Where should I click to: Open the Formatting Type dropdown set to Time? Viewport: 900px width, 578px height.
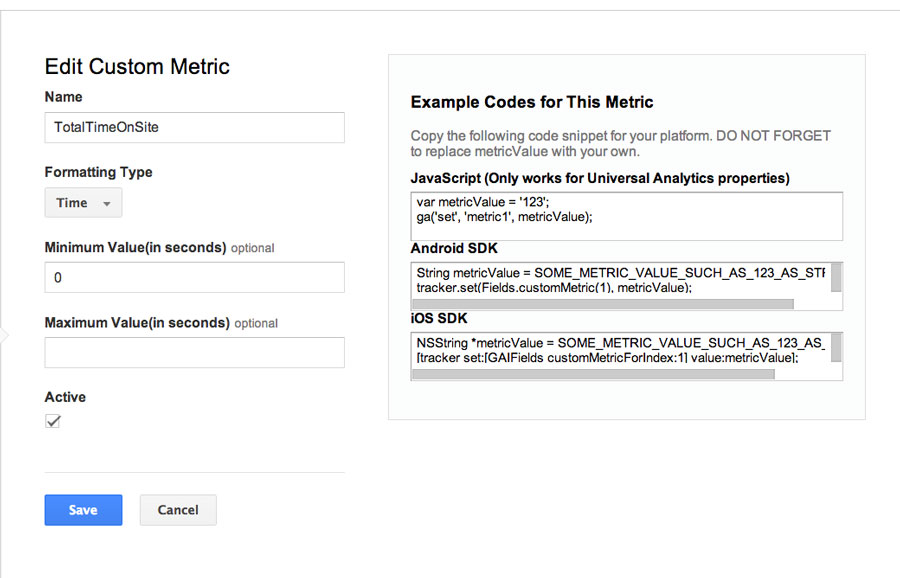83,203
